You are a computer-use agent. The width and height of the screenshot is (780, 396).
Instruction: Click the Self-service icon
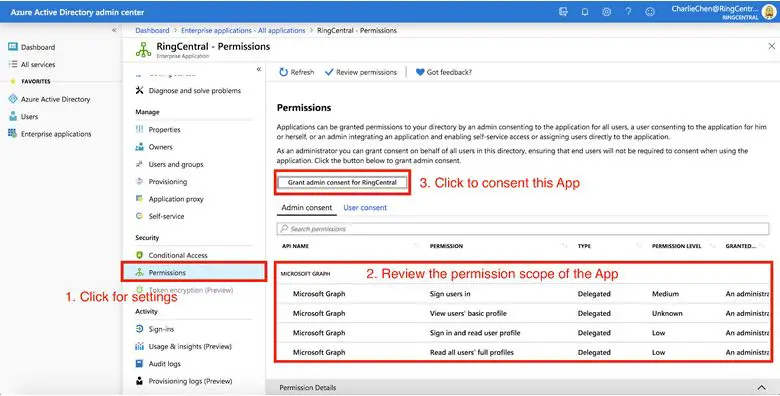coord(139,216)
